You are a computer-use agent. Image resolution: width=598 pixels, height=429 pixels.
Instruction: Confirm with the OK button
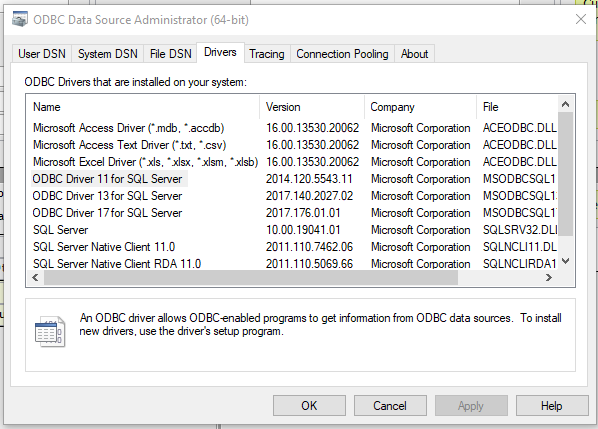pyautogui.click(x=309, y=405)
